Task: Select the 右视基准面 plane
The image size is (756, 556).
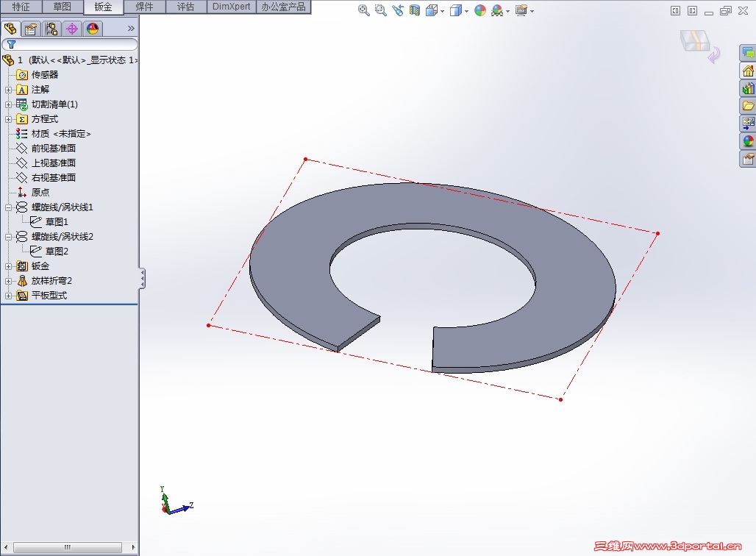Action: click(54, 177)
